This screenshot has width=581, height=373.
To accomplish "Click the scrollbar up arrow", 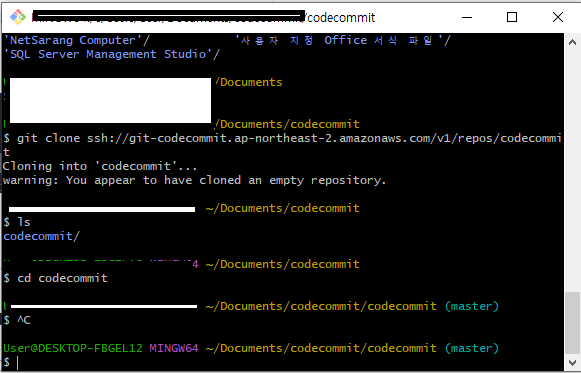I will pos(572,42).
